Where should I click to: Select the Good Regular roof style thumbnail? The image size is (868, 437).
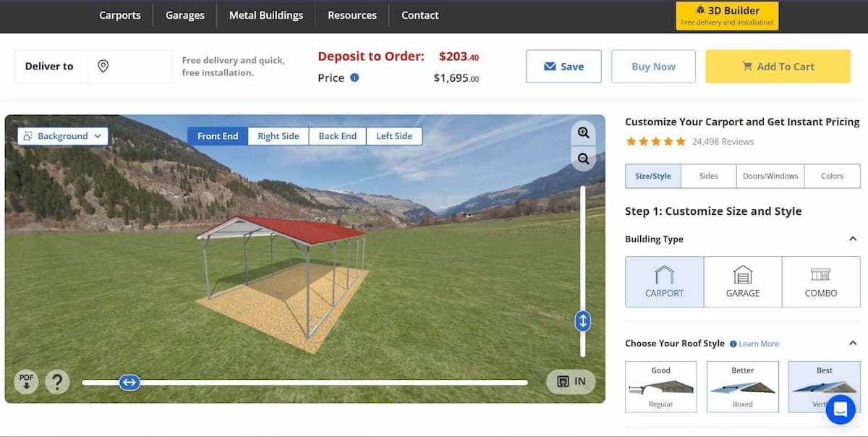[x=660, y=387]
